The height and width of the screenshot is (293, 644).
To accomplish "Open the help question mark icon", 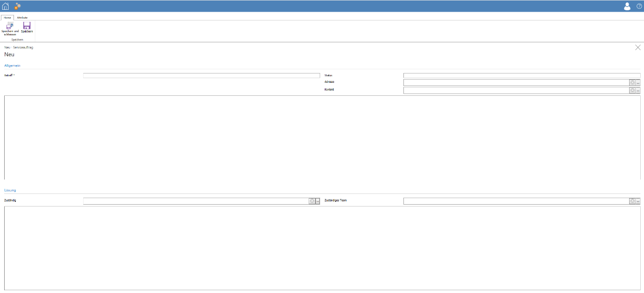I will click(639, 6).
